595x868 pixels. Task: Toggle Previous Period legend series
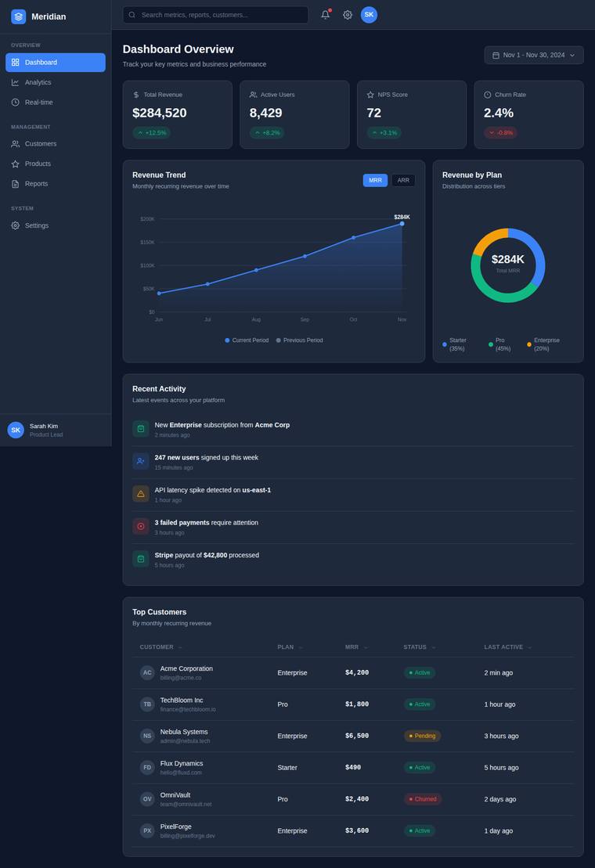tap(299, 340)
